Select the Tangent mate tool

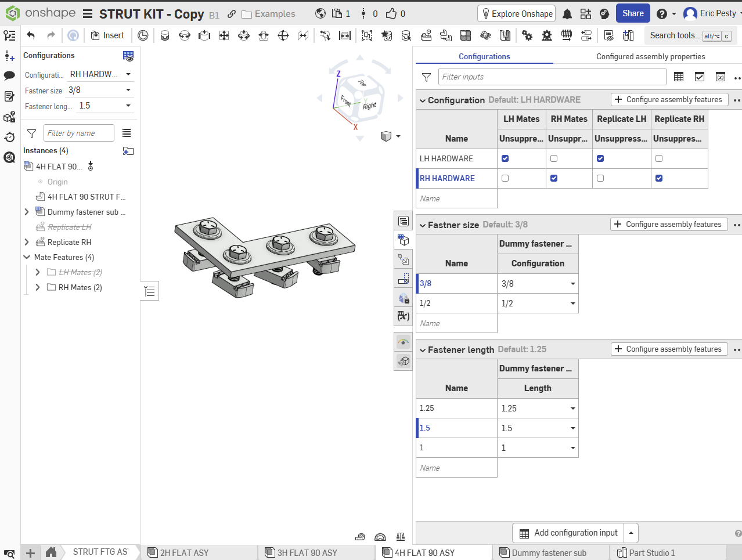(x=325, y=35)
